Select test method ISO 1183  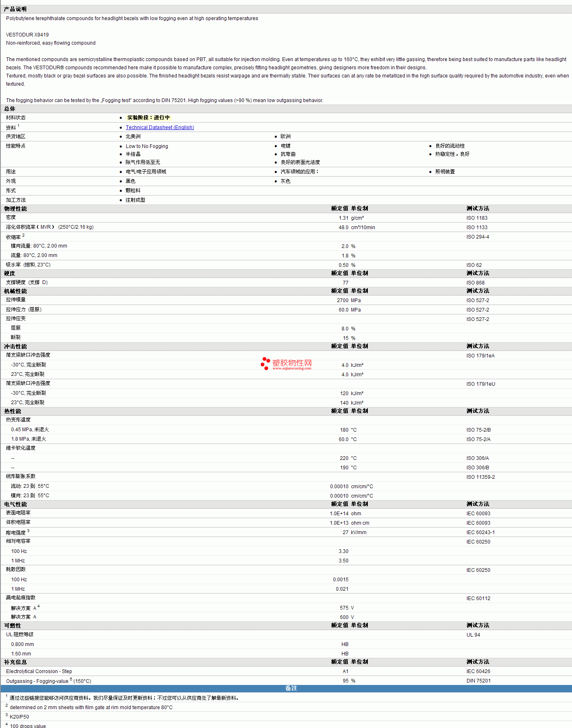(477, 218)
